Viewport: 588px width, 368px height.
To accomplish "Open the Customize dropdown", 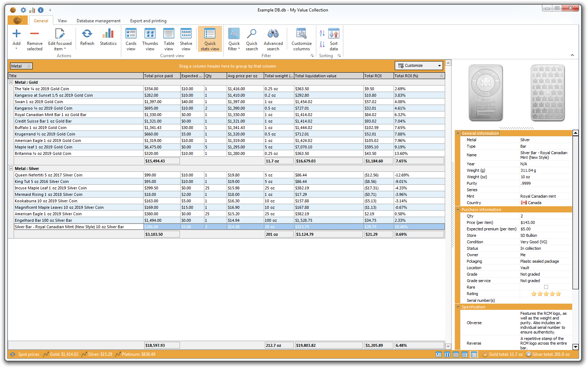I will [x=439, y=66].
